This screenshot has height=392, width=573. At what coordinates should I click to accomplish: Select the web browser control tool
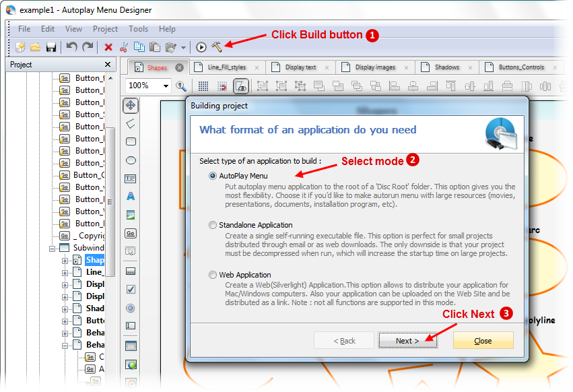131,364
